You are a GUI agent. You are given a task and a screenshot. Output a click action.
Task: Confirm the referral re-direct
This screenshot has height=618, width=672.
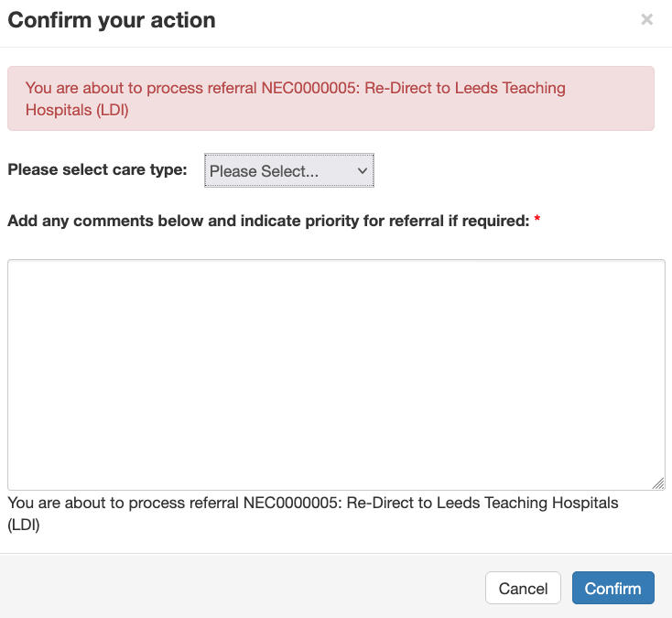coord(612,589)
